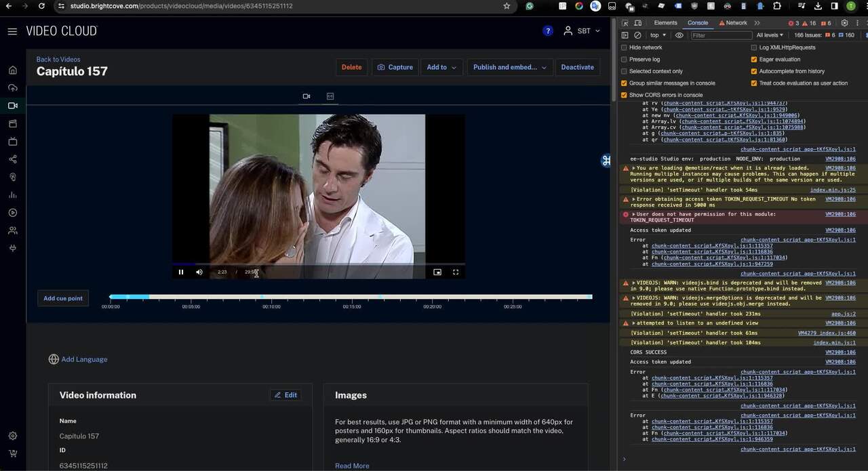This screenshot has width=868, height=471.
Task: Open the blue help question mark
Action: (x=548, y=31)
